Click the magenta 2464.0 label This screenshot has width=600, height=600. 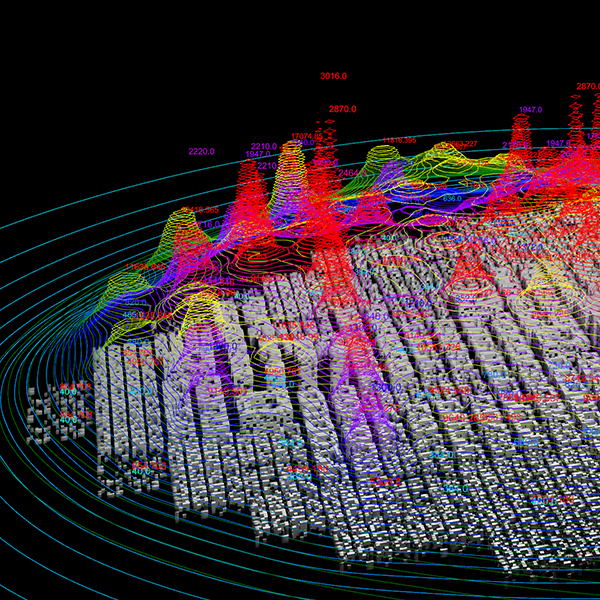(352, 173)
